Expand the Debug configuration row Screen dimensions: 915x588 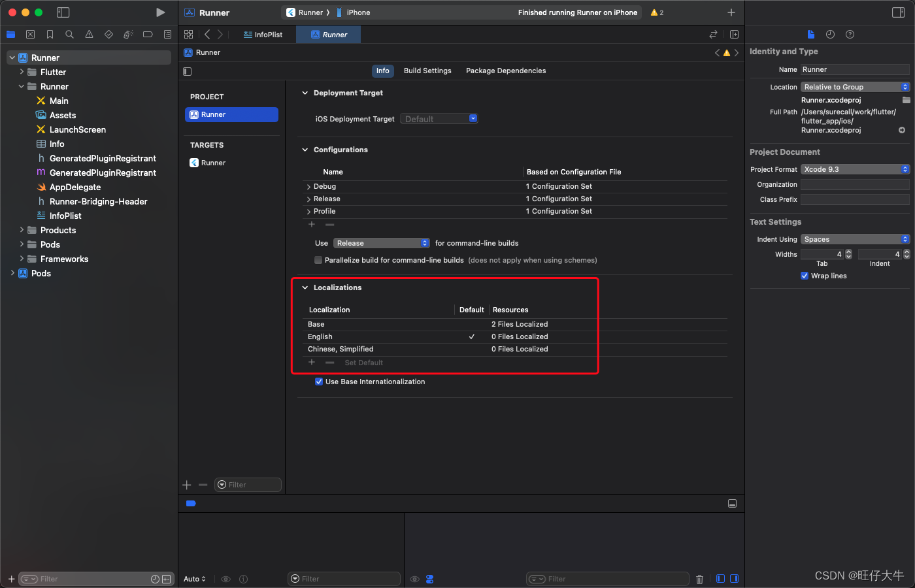[x=308, y=187]
